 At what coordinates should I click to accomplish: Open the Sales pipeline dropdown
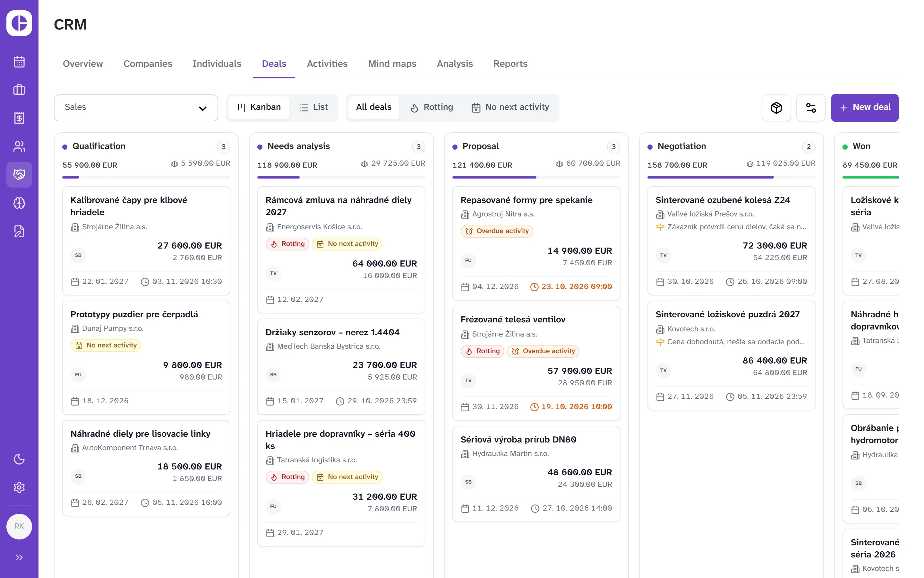point(136,108)
